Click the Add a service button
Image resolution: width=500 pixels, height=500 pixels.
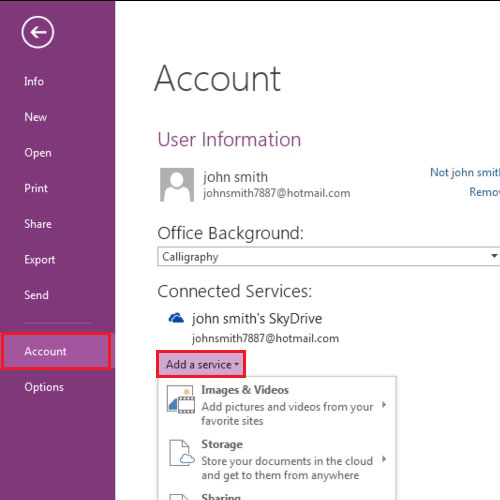tap(201, 364)
